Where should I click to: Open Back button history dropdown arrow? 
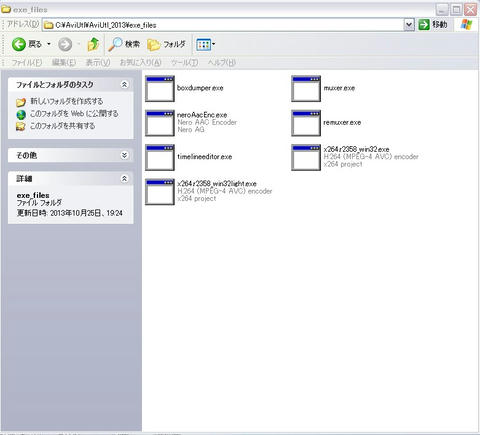pyautogui.click(x=49, y=44)
